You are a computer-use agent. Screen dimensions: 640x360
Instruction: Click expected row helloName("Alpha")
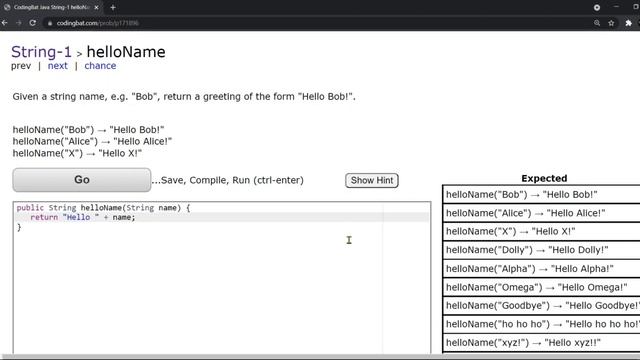pyautogui.click(x=541, y=269)
